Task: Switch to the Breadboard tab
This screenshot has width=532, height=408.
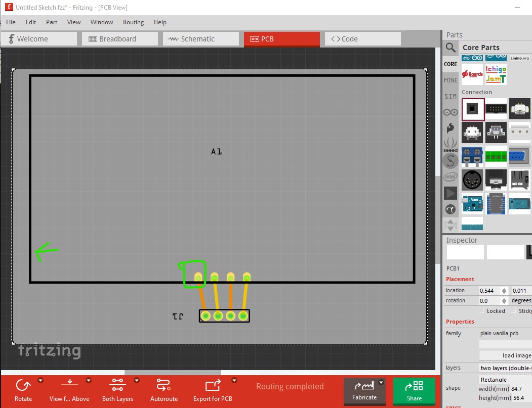Action: tap(120, 39)
